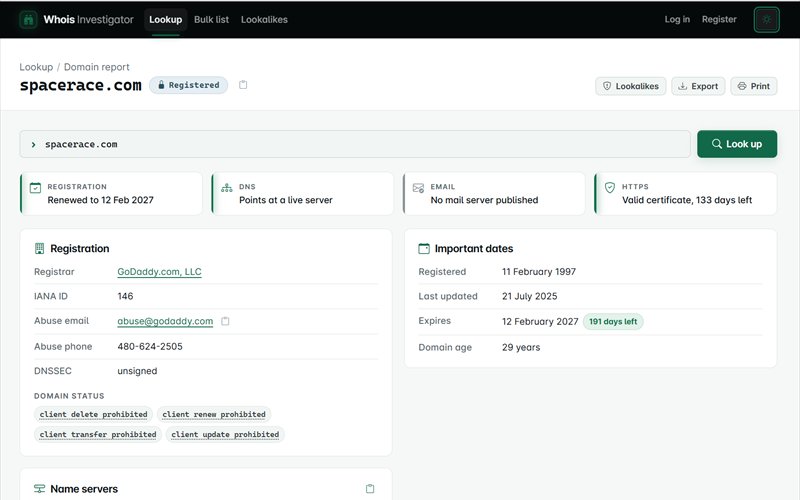Image resolution: width=800 pixels, height=500 pixels.
Task: Open the GoDaddy.com, LLC registrar link
Action: pos(159,271)
